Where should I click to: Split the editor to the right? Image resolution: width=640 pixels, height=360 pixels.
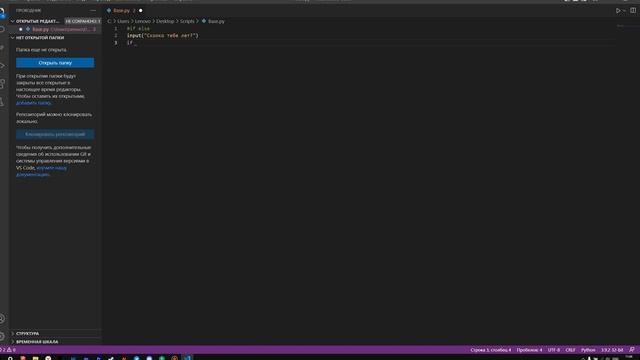point(633,11)
